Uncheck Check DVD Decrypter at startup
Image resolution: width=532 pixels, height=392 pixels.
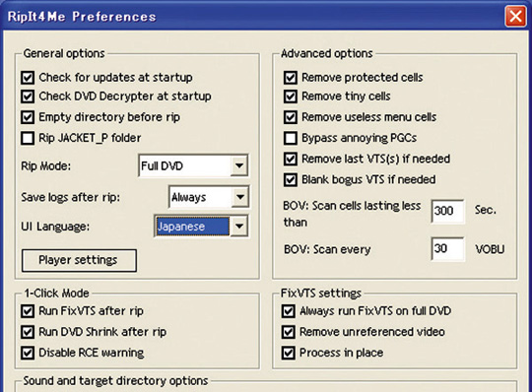pyautogui.click(x=28, y=97)
